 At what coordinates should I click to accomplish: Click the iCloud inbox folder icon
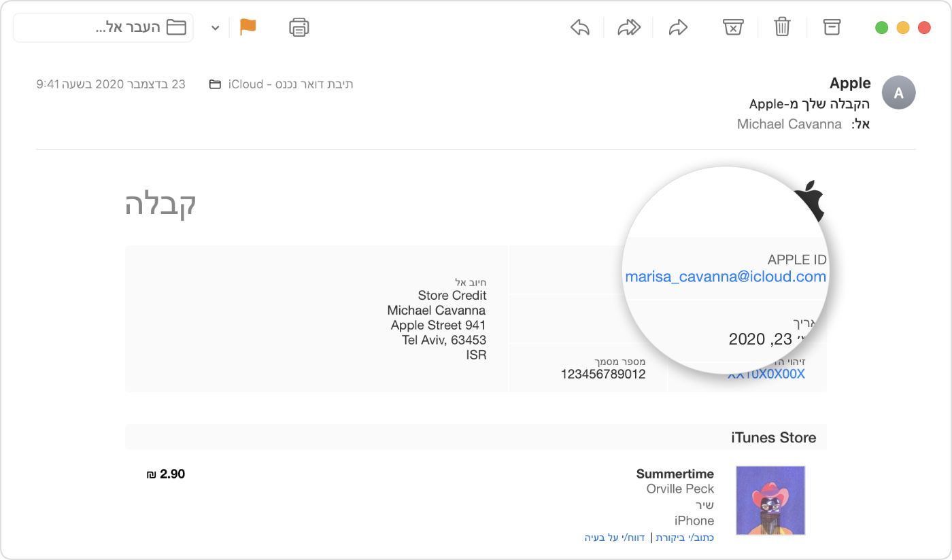click(x=215, y=85)
